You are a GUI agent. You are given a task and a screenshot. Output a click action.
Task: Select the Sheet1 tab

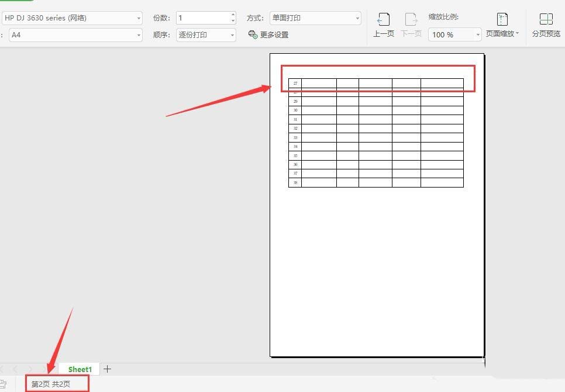coord(80,369)
